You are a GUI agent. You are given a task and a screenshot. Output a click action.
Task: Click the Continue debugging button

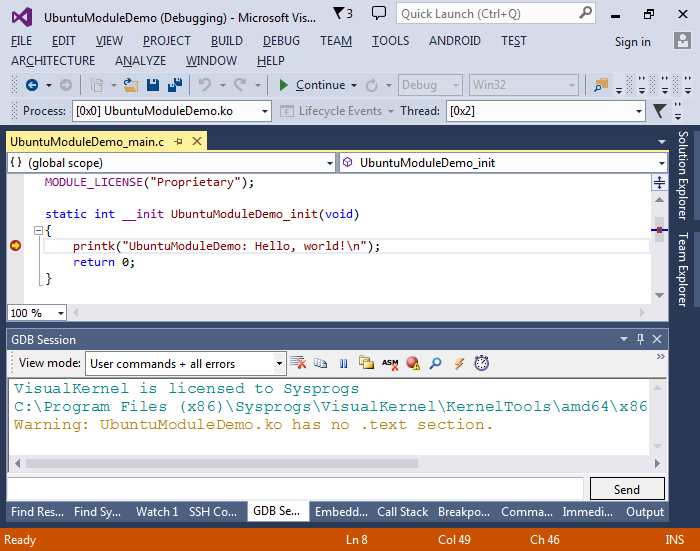pos(312,85)
